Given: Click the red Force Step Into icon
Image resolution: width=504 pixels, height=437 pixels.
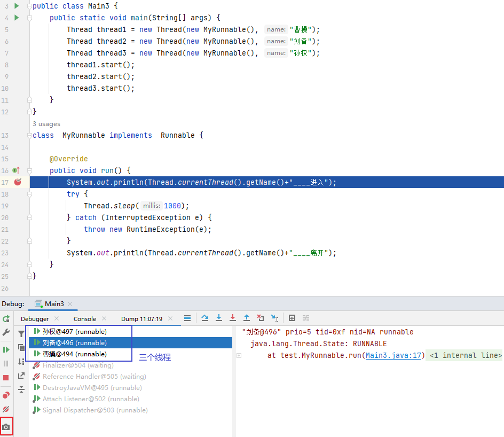Looking at the screenshot, I should coord(233,318).
